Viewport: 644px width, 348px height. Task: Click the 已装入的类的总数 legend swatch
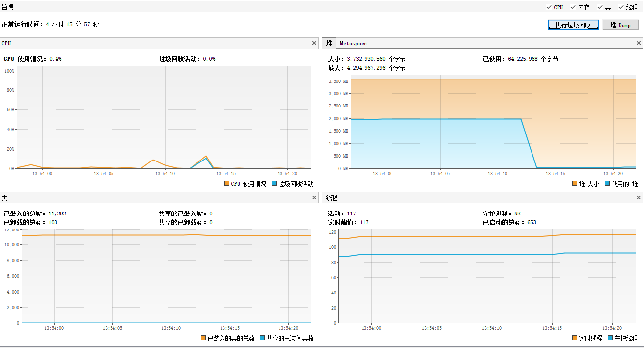coord(204,338)
